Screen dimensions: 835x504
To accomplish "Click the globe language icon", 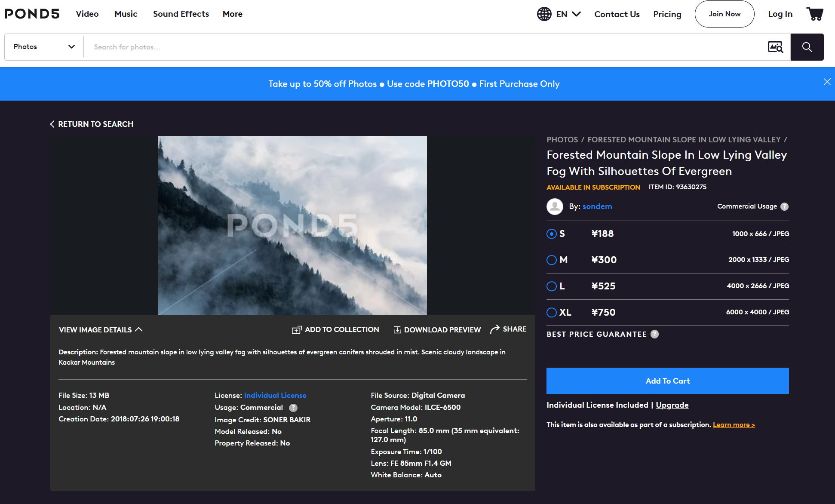I will pyautogui.click(x=544, y=14).
